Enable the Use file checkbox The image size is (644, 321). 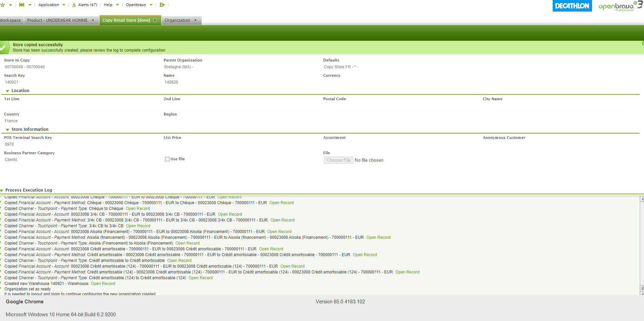167,159
